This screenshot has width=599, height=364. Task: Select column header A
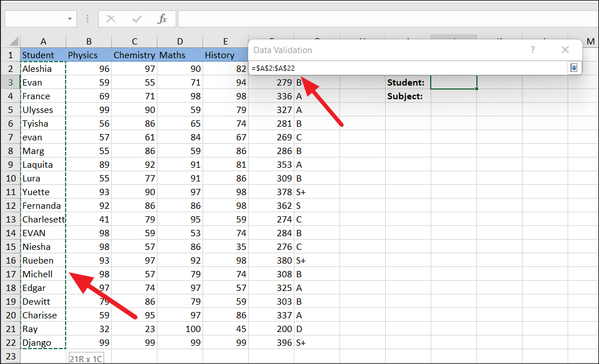click(43, 41)
